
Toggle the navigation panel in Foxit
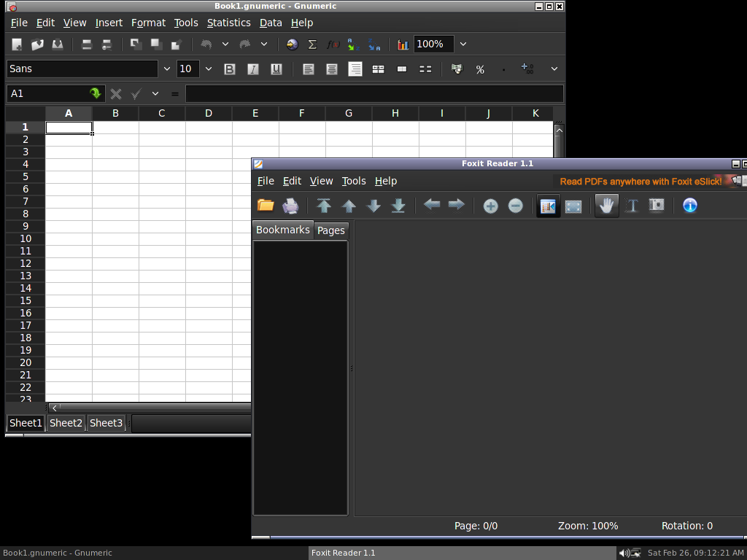(549, 206)
